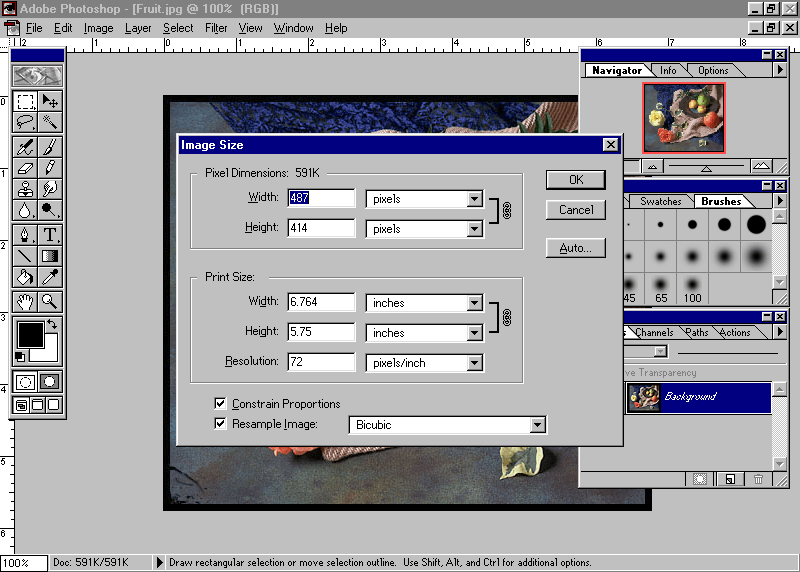
Task: Click the Auto... button
Action: (x=576, y=248)
